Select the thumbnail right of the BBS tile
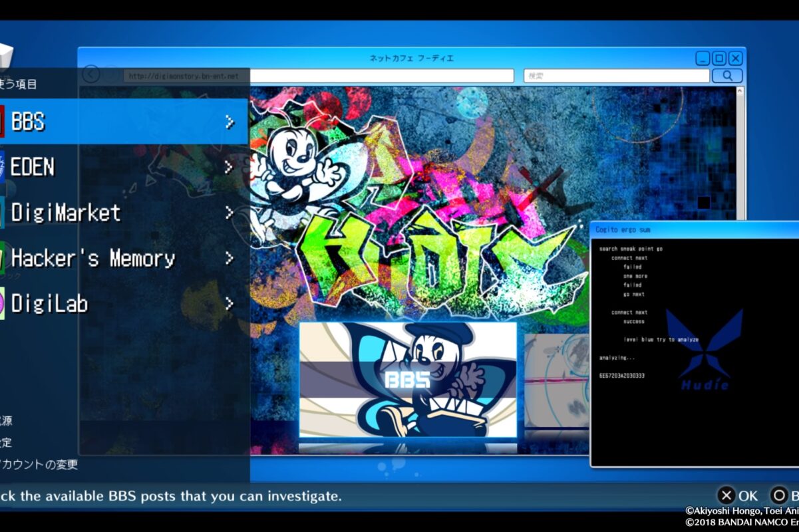Image resolution: width=799 pixels, height=532 pixels. coord(558,380)
